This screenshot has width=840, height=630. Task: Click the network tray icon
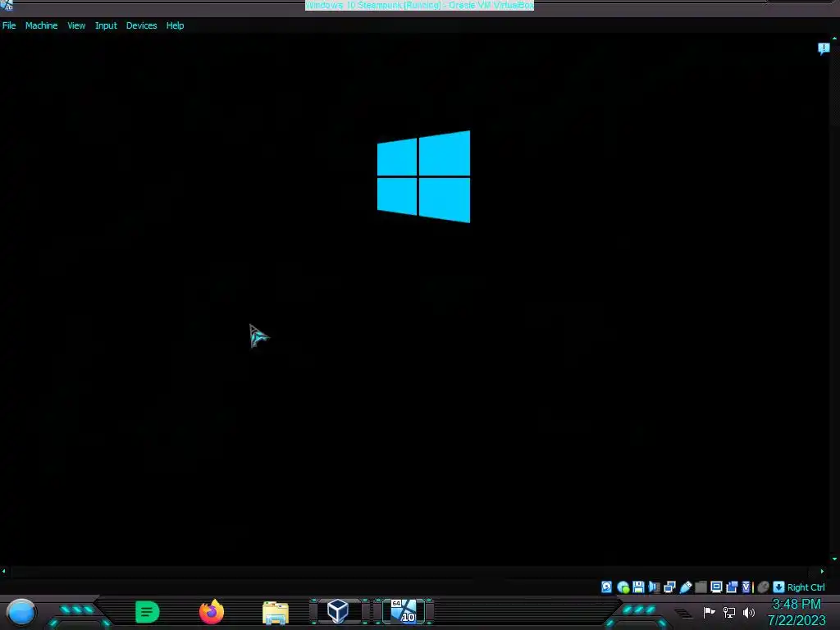(729, 612)
